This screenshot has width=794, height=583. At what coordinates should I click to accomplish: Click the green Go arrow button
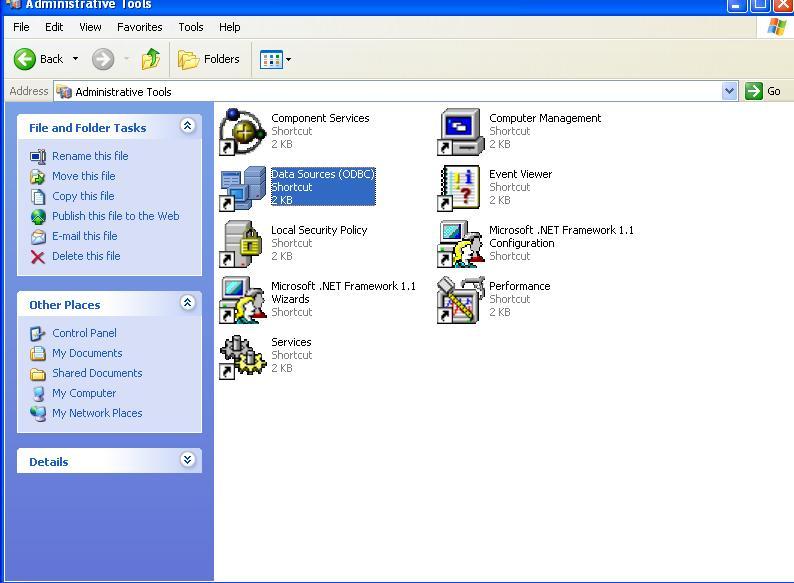coord(753,91)
